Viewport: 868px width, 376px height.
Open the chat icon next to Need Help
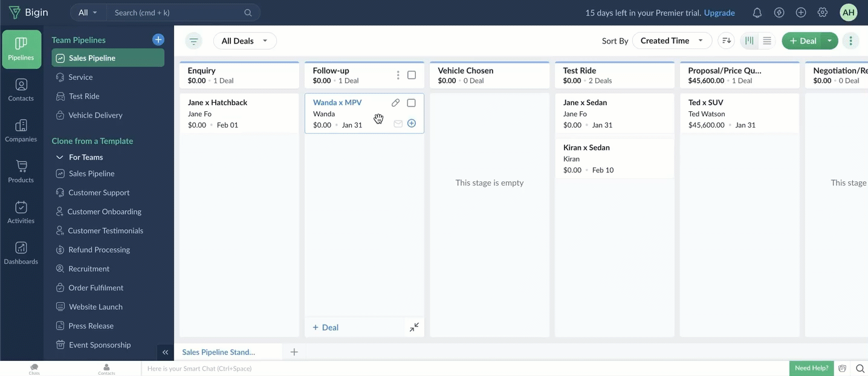pos(842,368)
